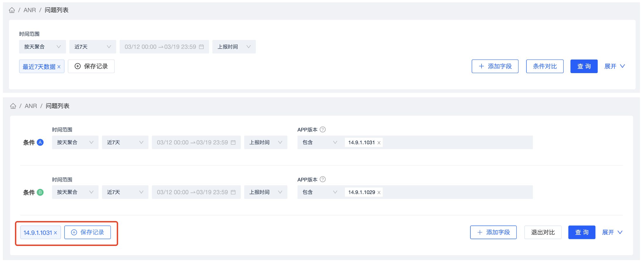The height and width of the screenshot is (263, 644).
Task: Open 近7天 dropdown in top panel
Action: [x=93, y=47]
